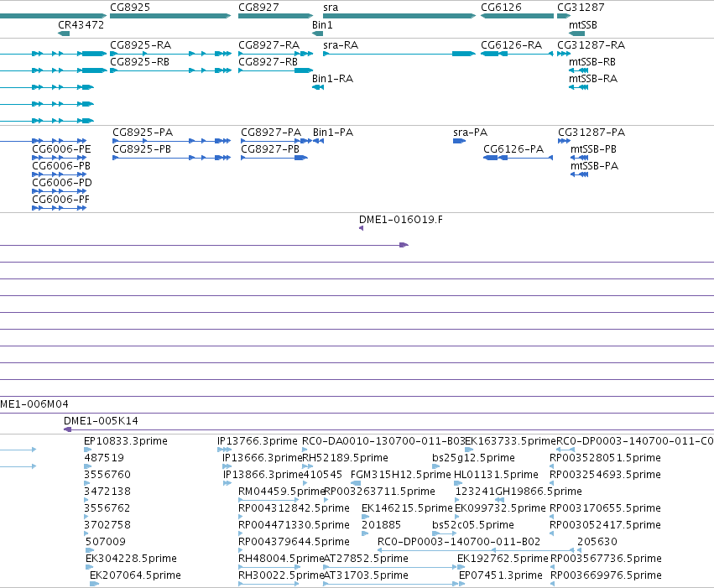
Task: Select the Bin1-PA protein label
Action: [x=333, y=133]
